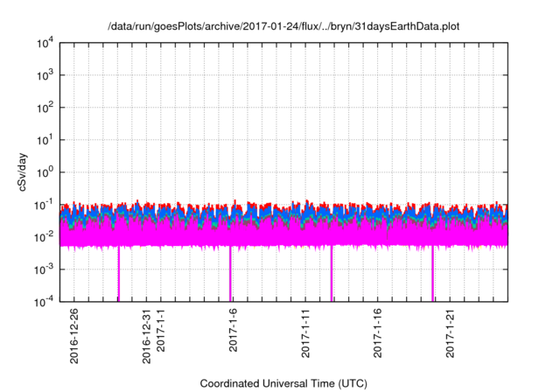Viewport: 560px width, 392px height.
Task: Click the 2016-12-26 date label
Action: [73, 336]
